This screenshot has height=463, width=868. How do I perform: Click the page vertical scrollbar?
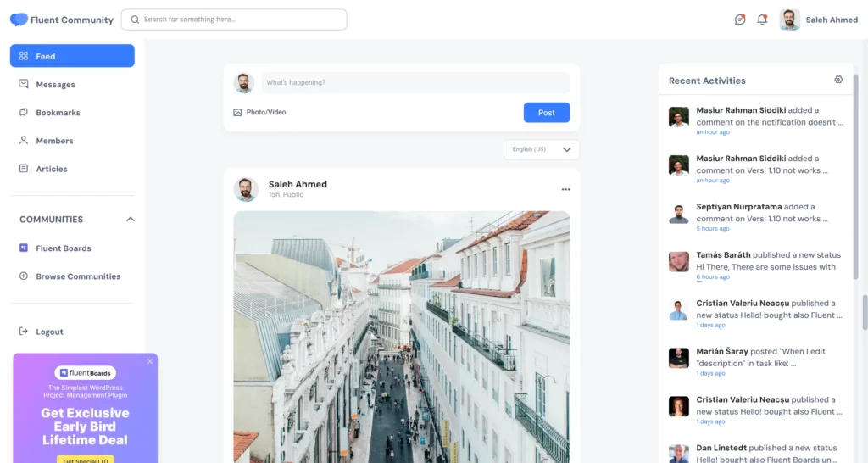864,313
